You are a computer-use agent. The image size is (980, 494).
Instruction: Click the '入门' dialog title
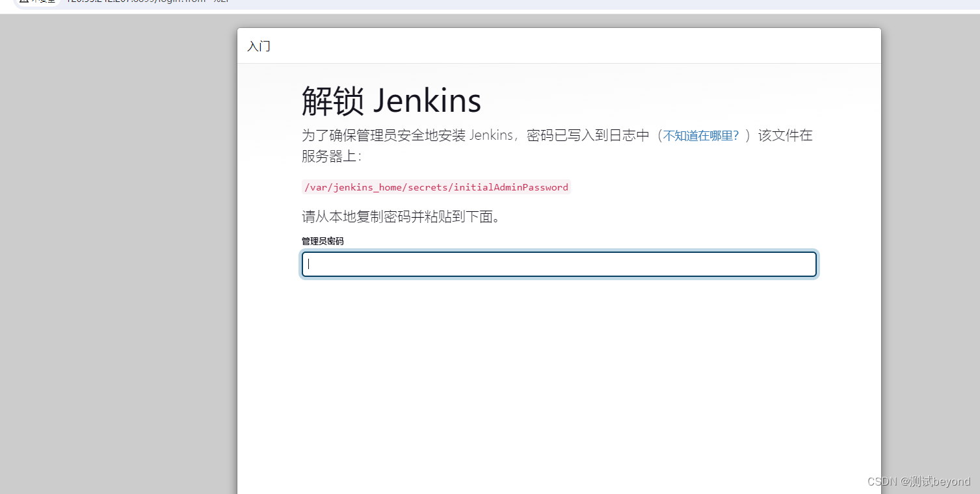(x=259, y=46)
